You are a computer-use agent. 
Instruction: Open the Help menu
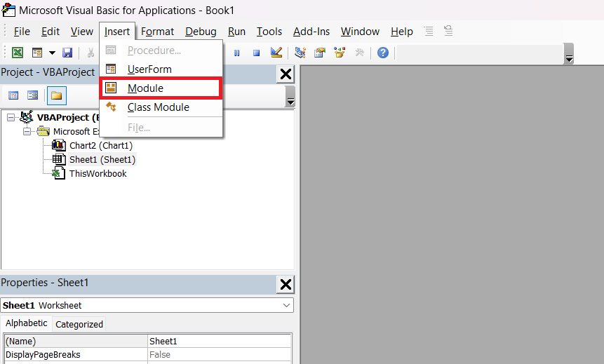[402, 32]
